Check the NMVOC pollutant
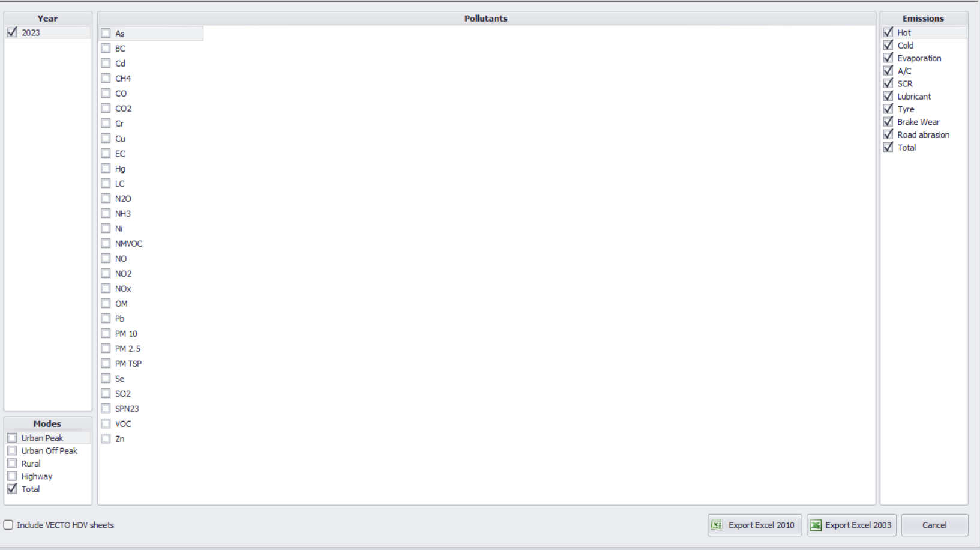 point(106,243)
